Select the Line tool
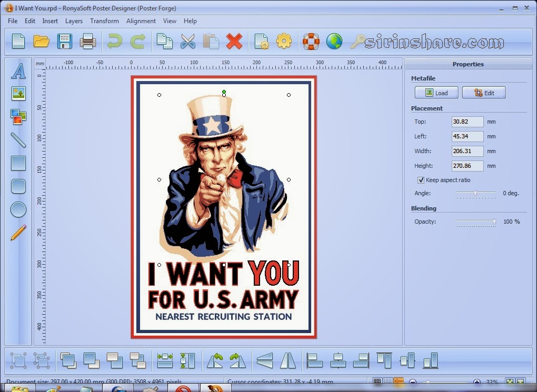The width and height of the screenshot is (537, 392). point(18,139)
